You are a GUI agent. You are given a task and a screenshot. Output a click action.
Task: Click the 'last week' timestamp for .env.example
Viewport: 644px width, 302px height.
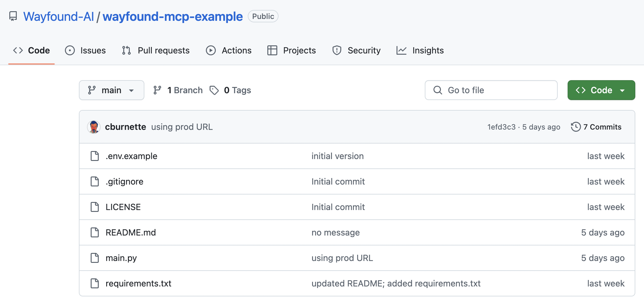click(x=606, y=156)
